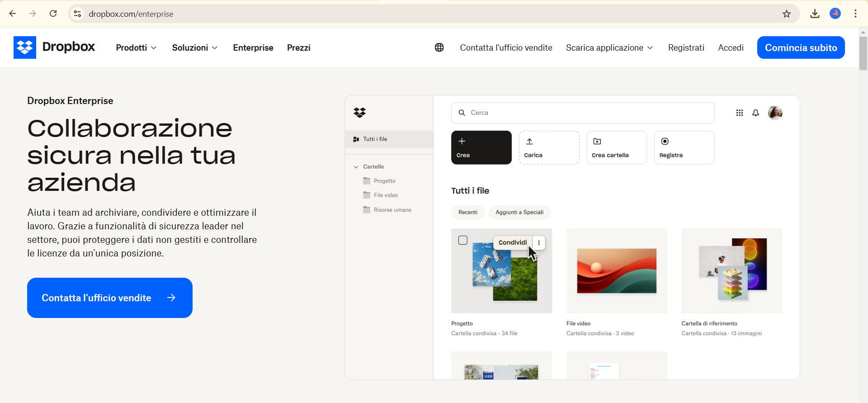
Task: Click 'Cartella condivisa · 34 file' text
Action: pos(484,333)
